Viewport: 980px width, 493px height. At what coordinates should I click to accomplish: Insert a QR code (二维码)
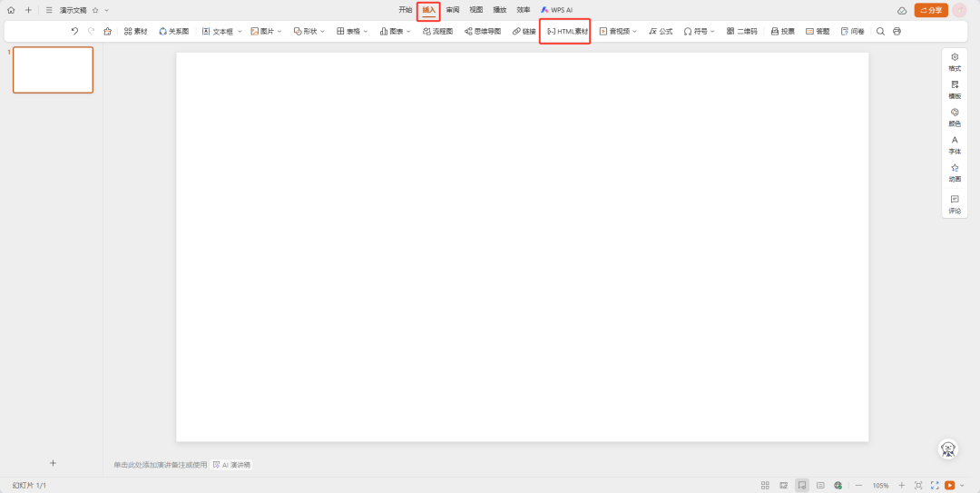click(741, 31)
